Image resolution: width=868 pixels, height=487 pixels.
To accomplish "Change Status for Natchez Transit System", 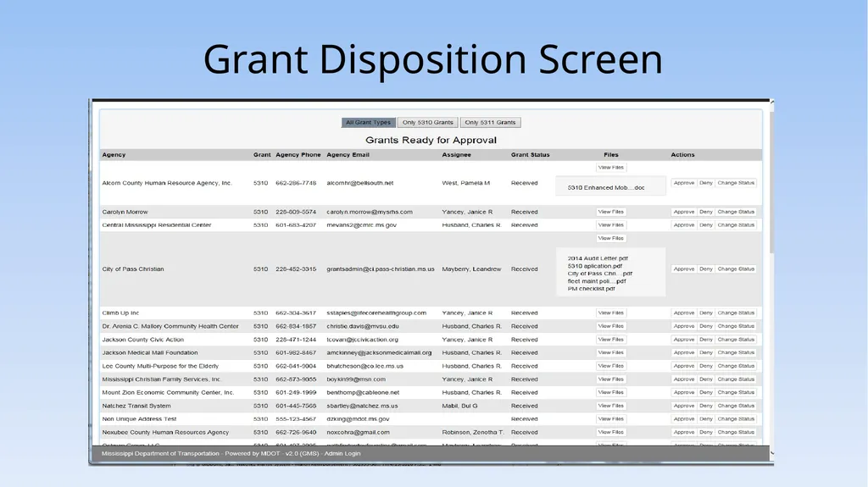I will click(x=736, y=406).
